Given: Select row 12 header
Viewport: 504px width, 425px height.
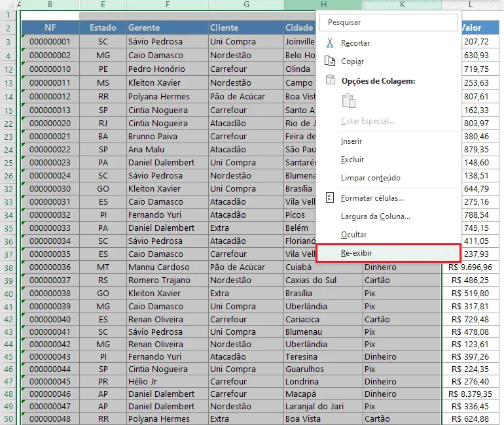Looking at the screenshot, I should pyautogui.click(x=9, y=69).
